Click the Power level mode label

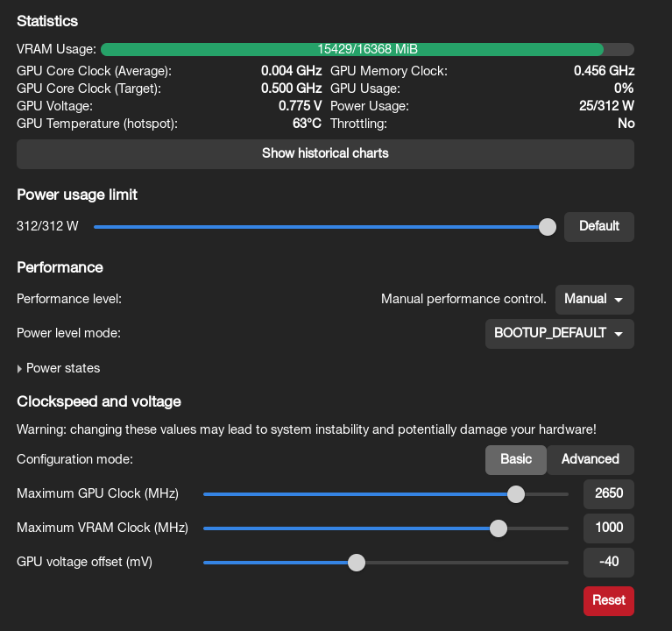tap(68, 333)
